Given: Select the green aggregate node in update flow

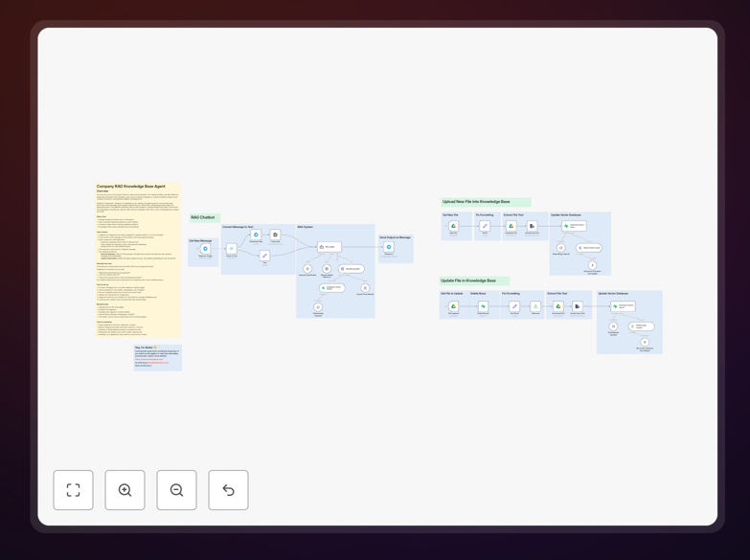Looking at the screenshot, I should (535, 306).
